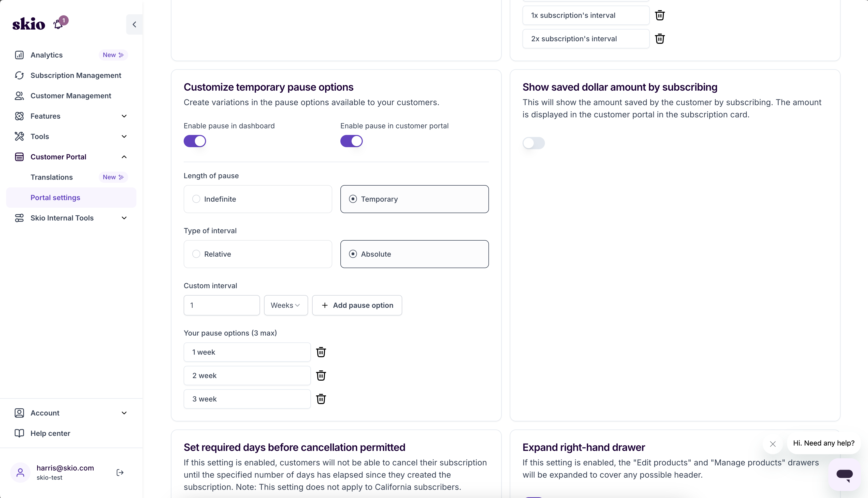Click the Custom interval number field
The image size is (868, 498).
[x=221, y=305]
